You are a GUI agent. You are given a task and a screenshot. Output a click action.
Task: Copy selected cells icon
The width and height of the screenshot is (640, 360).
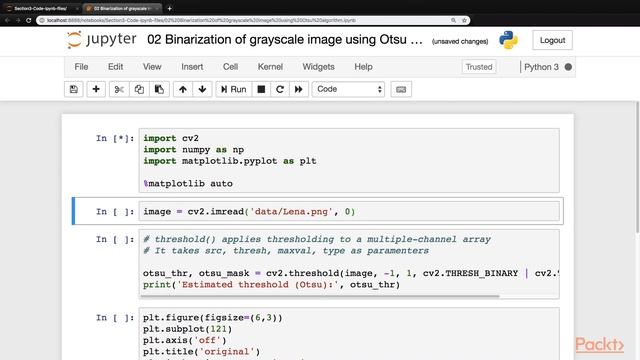pyautogui.click(x=139, y=89)
